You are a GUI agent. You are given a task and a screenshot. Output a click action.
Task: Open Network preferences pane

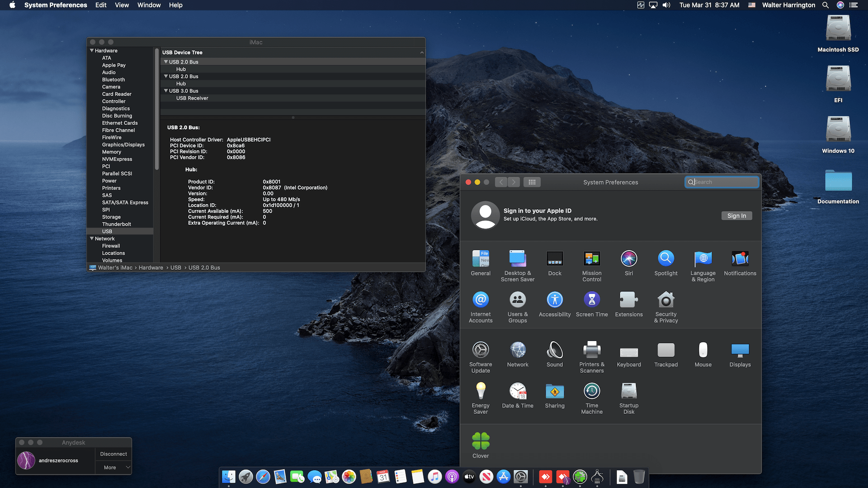pyautogui.click(x=518, y=354)
